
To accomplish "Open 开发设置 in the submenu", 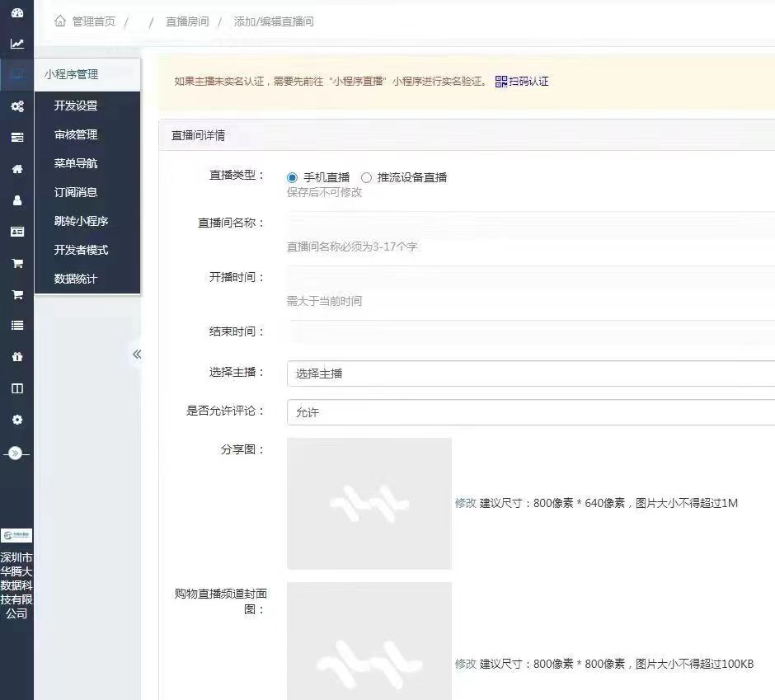I will pos(76,106).
